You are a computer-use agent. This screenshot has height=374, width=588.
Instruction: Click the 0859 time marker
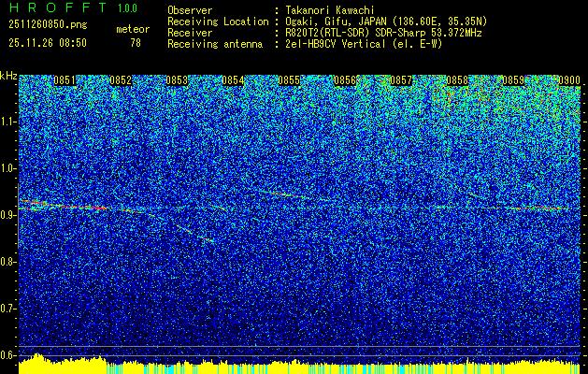point(513,80)
